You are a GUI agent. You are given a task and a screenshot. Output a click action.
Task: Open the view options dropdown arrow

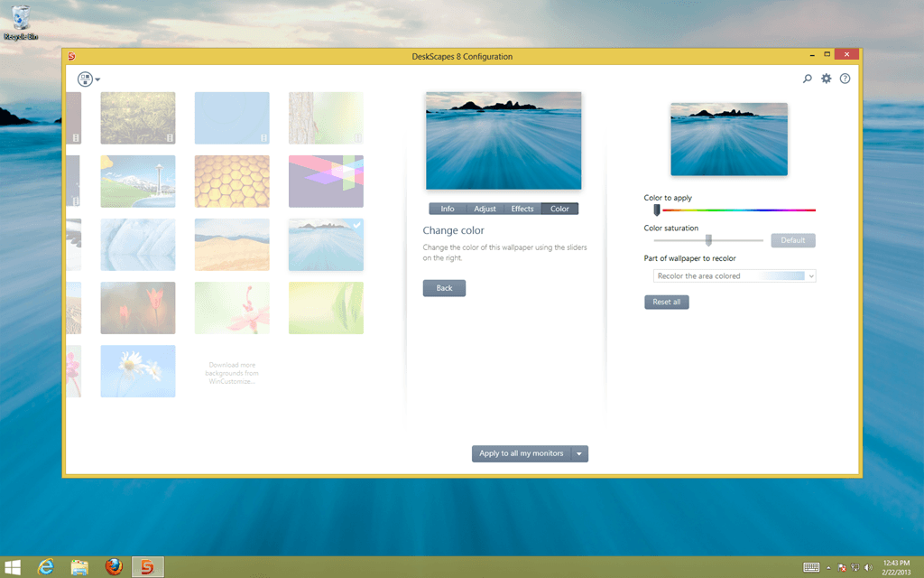point(96,79)
